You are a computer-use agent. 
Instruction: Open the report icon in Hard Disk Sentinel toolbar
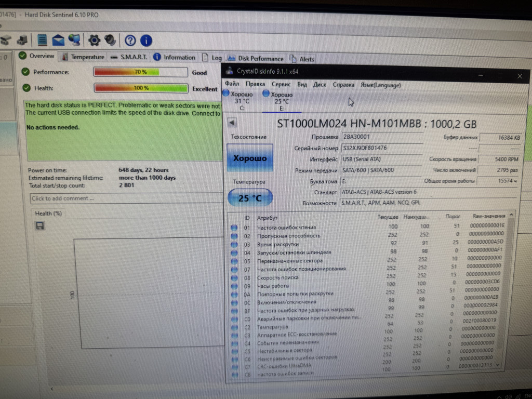click(x=42, y=40)
